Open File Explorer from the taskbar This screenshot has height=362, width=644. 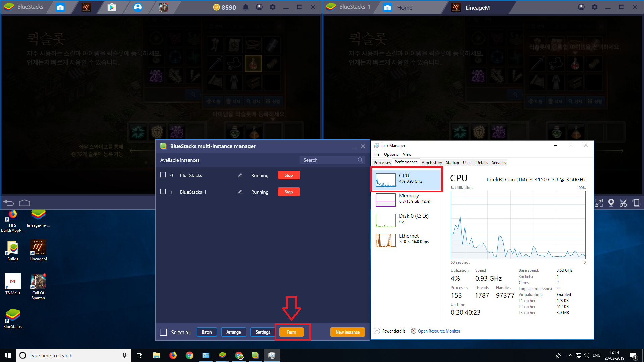(156, 355)
